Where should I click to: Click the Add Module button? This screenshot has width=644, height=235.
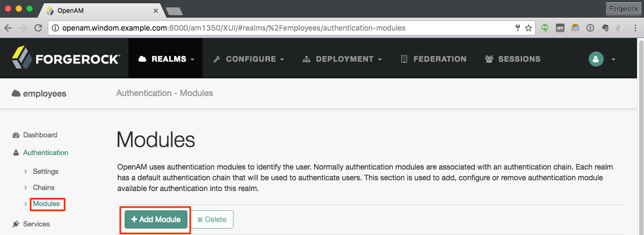click(156, 219)
